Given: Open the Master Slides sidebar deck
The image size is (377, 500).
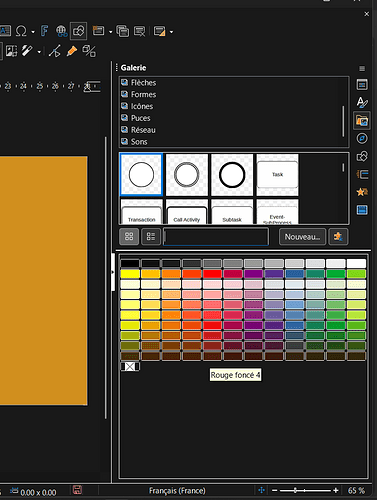Looking at the screenshot, I should 362,210.
